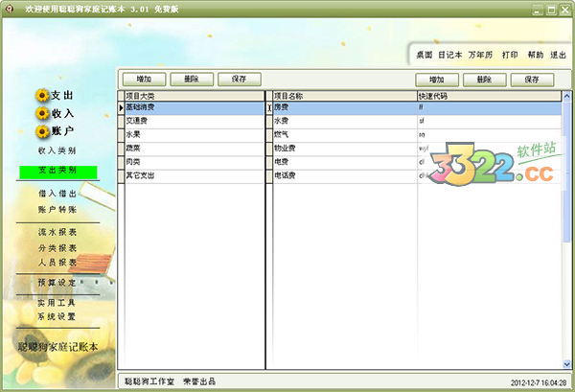The image size is (575, 392).
Task: Open 日记本 from the top menu
Action: [450, 55]
